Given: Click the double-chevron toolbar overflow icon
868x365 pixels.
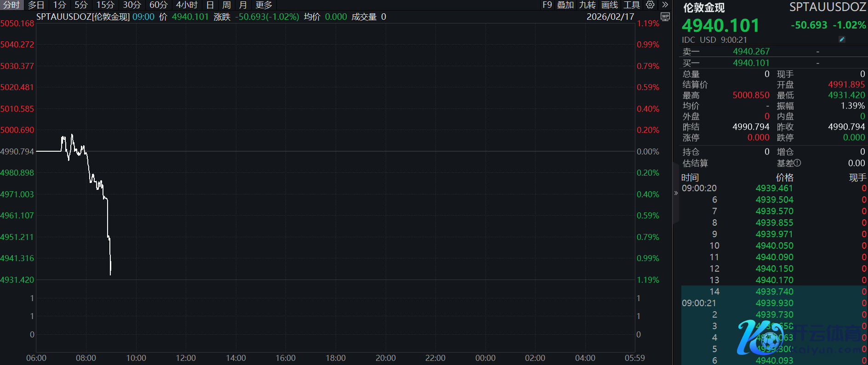Looking at the screenshot, I should tap(665, 5).
